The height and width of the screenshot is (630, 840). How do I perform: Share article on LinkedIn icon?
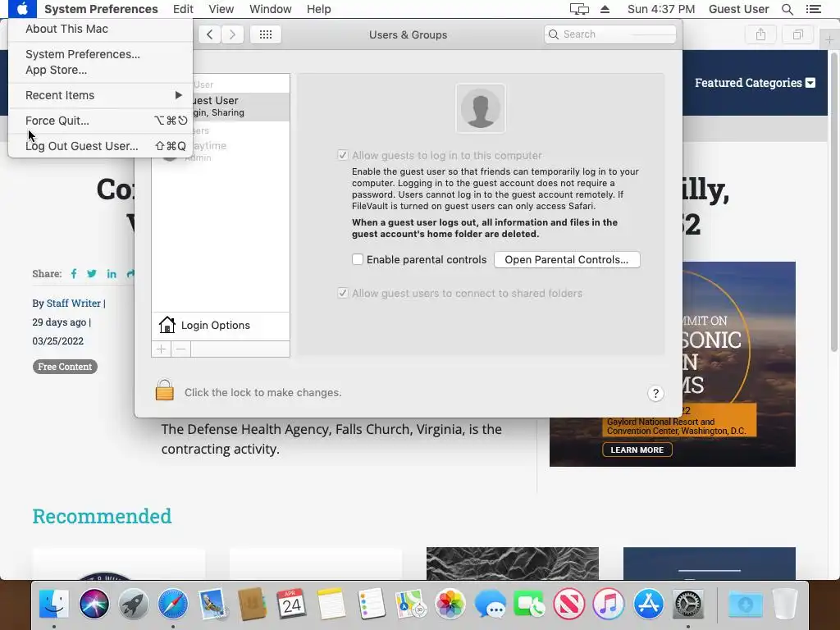(112, 274)
